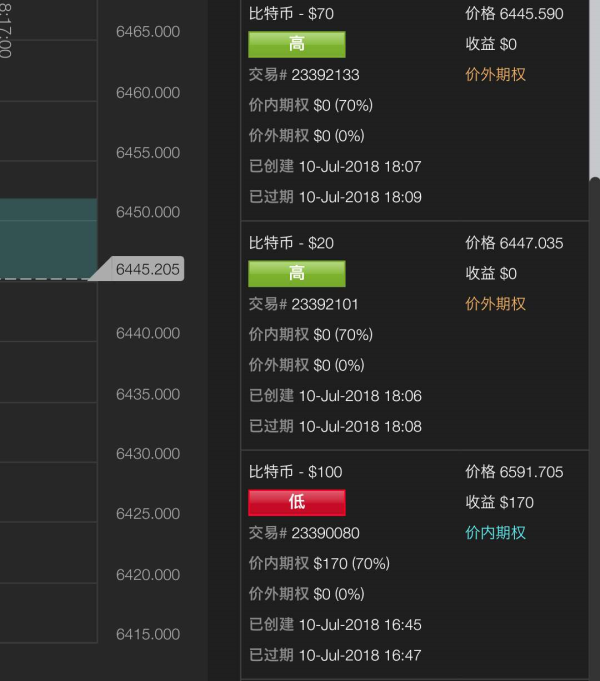Screen dimensions: 600x681
Task: Click the price value 价格 6445.590
Action: pos(514,14)
